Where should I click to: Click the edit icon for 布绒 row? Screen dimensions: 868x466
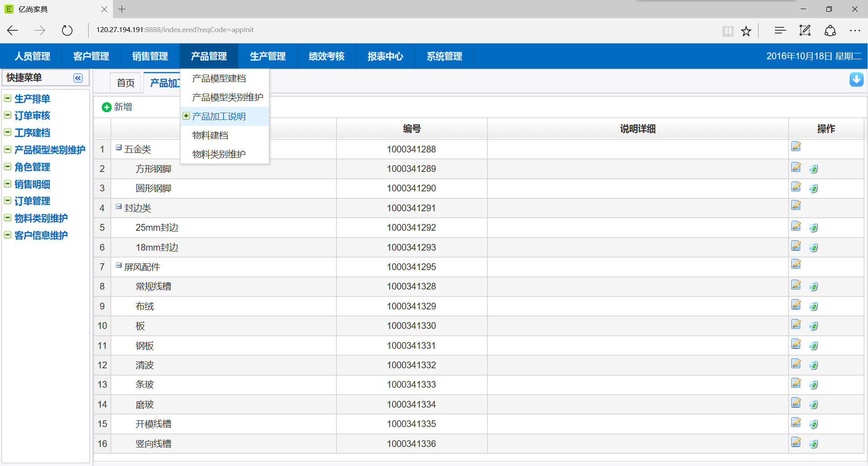[x=796, y=305]
